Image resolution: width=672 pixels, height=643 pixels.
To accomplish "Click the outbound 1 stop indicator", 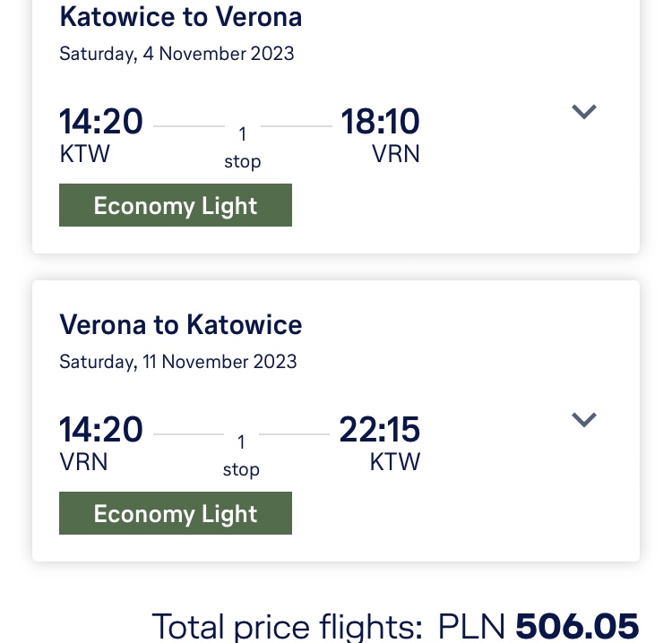I will 243,149.
